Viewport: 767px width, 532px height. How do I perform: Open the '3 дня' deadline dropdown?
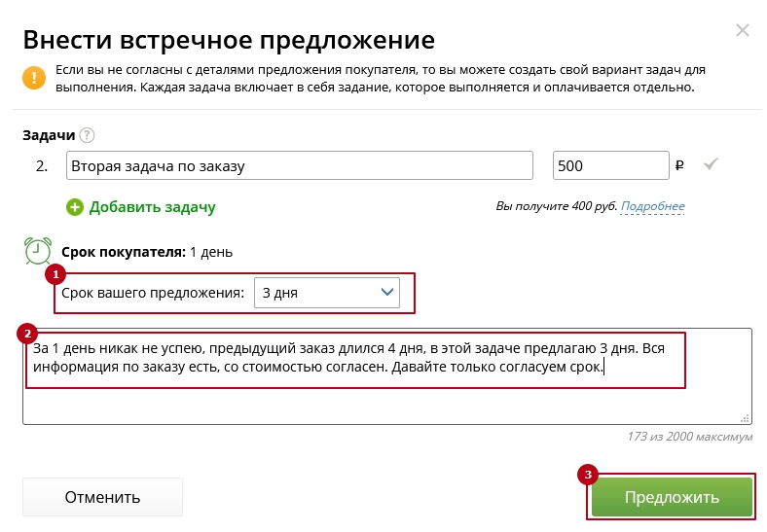327,293
